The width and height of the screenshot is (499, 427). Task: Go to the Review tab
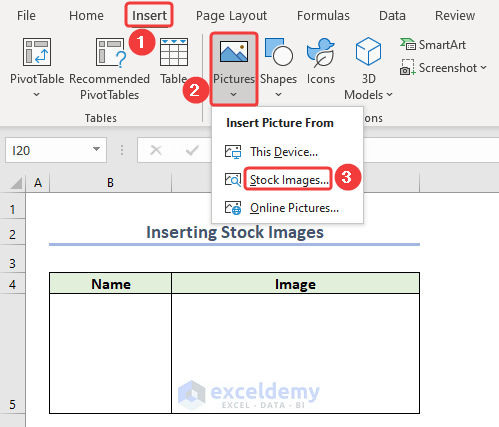pos(455,16)
